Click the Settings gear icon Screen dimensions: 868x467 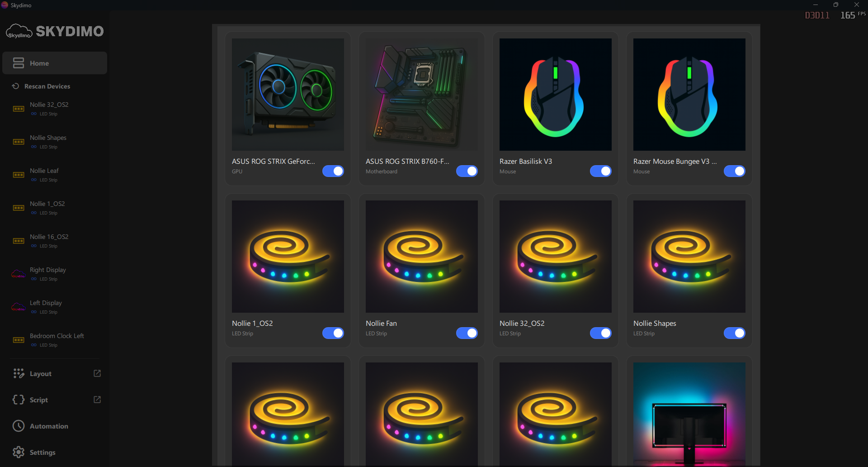19,452
